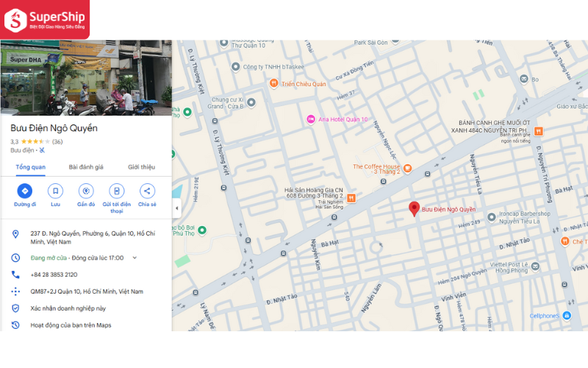Click the Đang mở cửa hours text
Viewport: 588px width, 368px height.
[49, 258]
